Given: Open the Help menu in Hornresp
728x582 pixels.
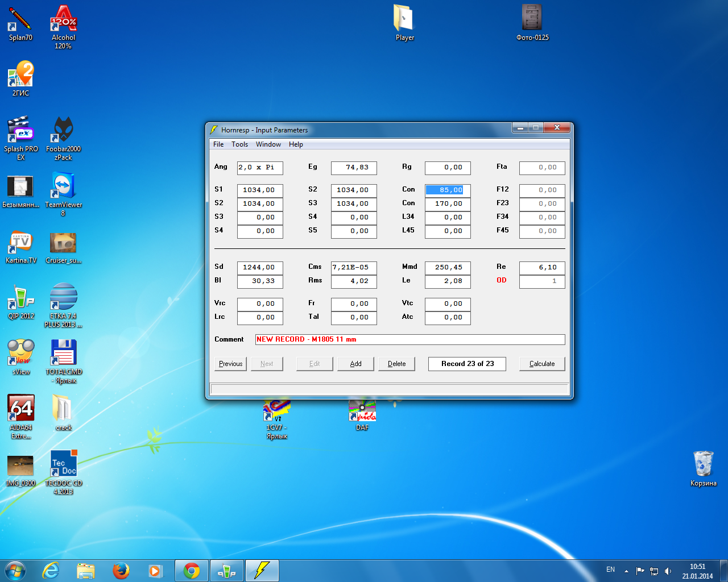Looking at the screenshot, I should [296, 144].
